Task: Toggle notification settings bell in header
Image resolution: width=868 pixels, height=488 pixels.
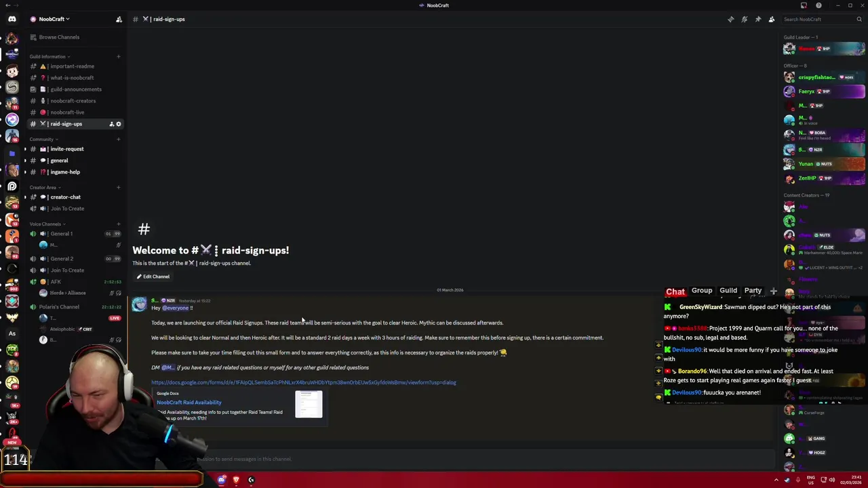Action: tap(744, 19)
